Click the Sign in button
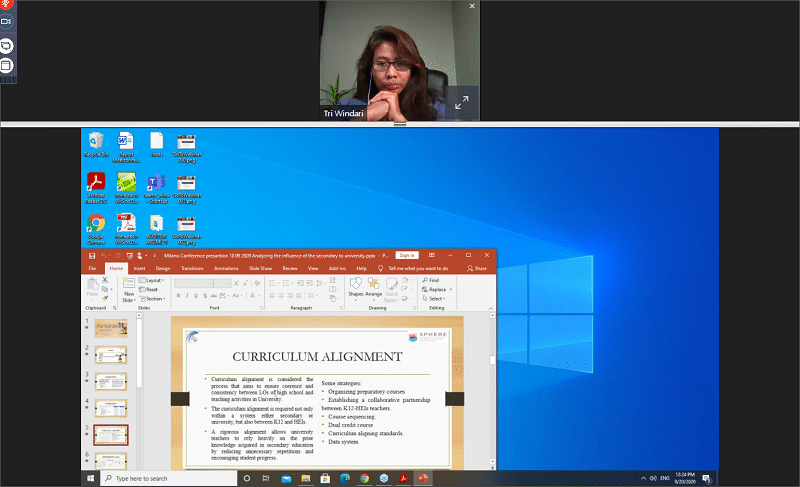Viewport: 800px width, 487px height. (x=406, y=255)
